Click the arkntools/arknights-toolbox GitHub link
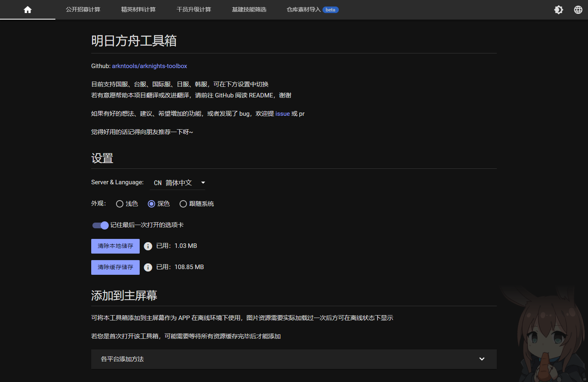 click(x=149, y=66)
